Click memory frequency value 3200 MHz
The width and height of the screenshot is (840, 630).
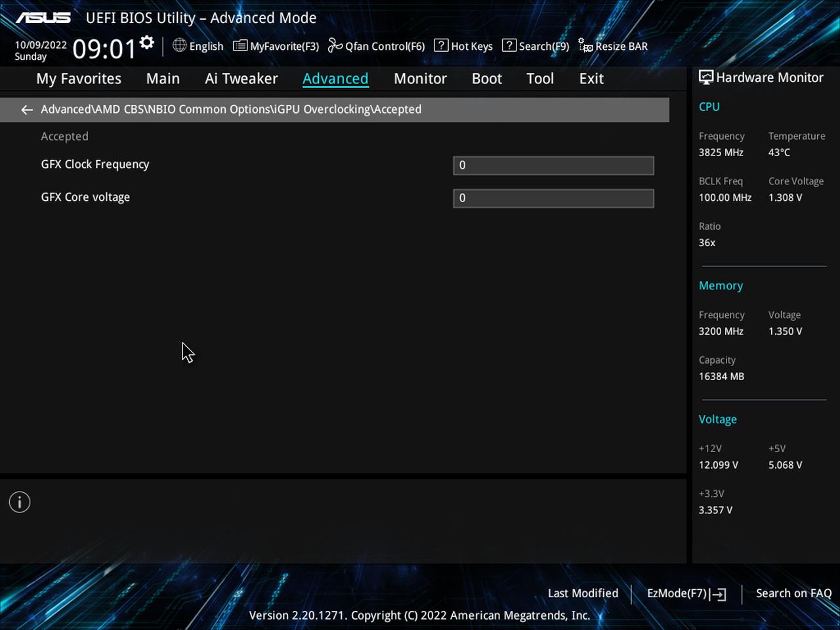[x=721, y=331]
